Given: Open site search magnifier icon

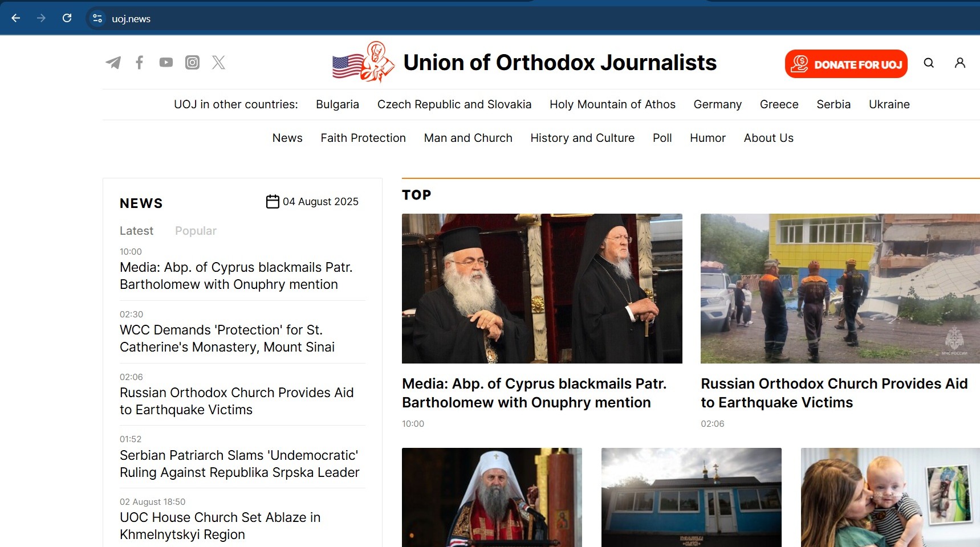Looking at the screenshot, I should pyautogui.click(x=929, y=63).
